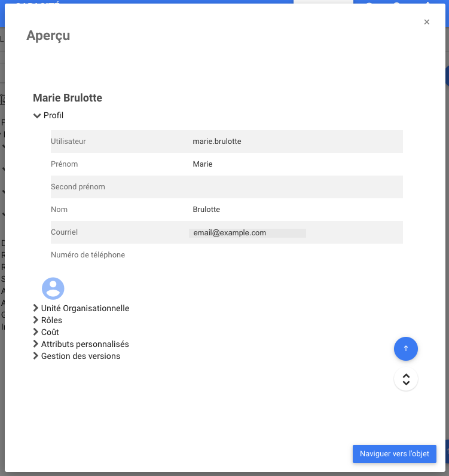The height and width of the screenshot is (476, 449).
Task: Click the Marie Brulotte heading
Action: 68,98
